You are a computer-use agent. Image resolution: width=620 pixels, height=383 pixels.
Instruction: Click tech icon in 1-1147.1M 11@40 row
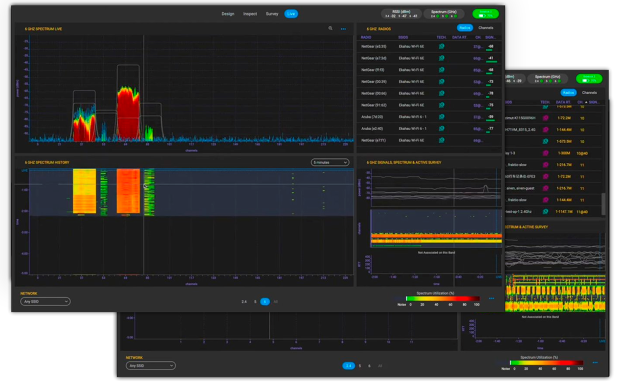coord(546,212)
